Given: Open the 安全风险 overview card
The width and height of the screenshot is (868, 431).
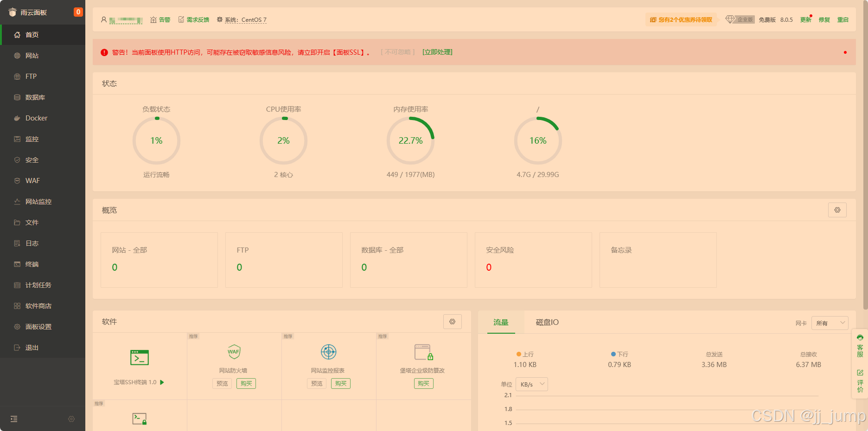Looking at the screenshot, I should 533,260.
